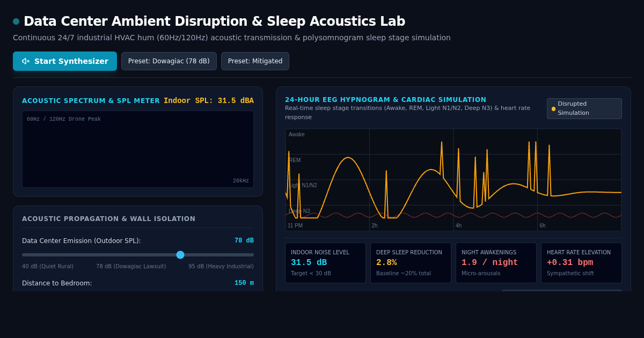This screenshot has height=338, width=644.
Task: Click the Indoor Noise Level card
Action: (325, 263)
